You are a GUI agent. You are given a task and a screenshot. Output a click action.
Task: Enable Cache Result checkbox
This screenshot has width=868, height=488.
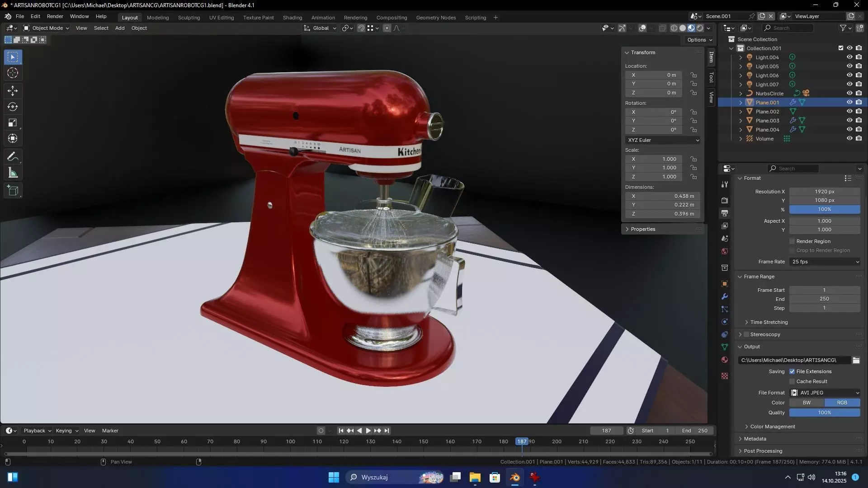pos(792,381)
